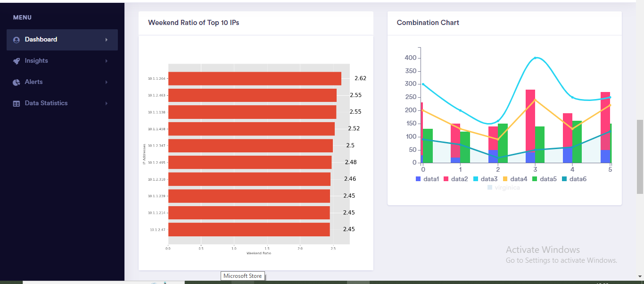644x284 pixels.
Task: Click the 2.52 value label
Action: 354,128
